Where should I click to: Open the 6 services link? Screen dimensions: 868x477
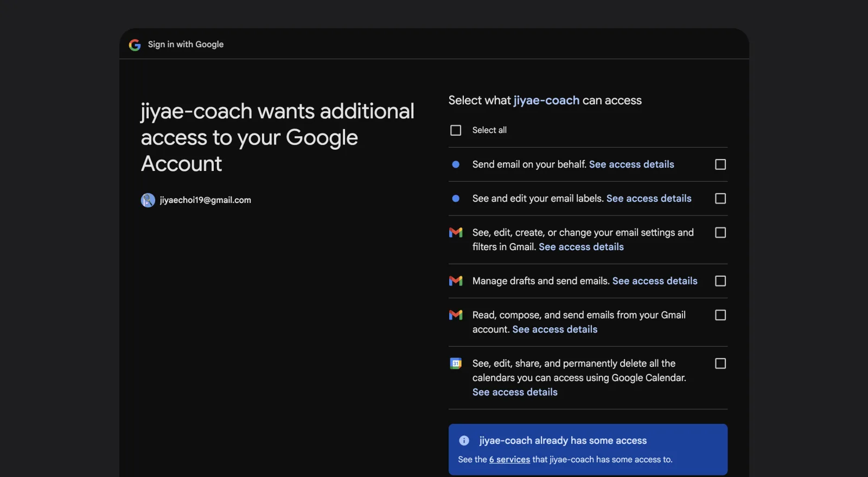tap(509, 460)
